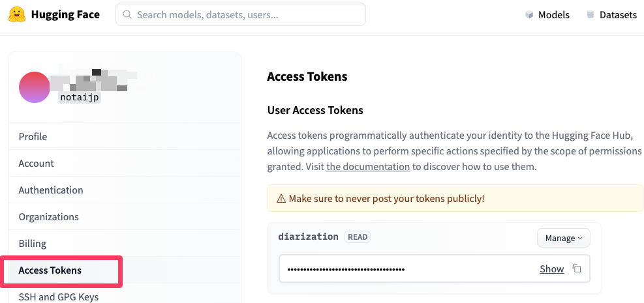Open the documentation link
This screenshot has height=303, width=644.
(368, 167)
